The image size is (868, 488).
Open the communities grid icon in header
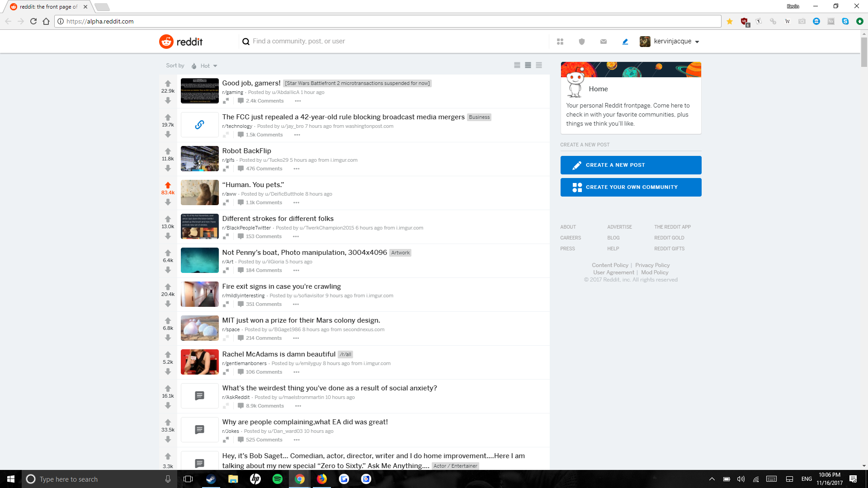point(560,42)
